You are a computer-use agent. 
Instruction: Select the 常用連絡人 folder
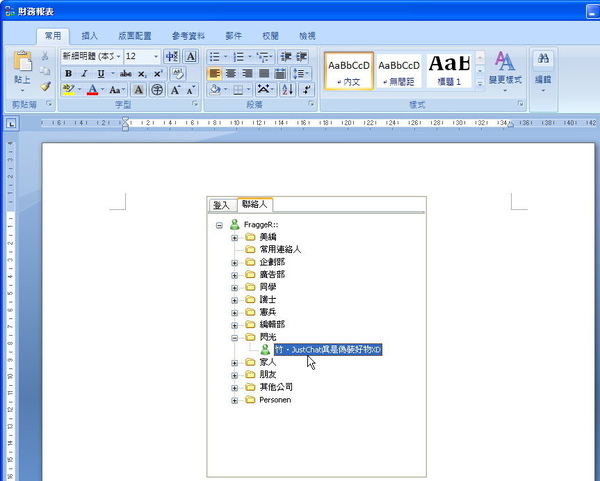pos(280,249)
